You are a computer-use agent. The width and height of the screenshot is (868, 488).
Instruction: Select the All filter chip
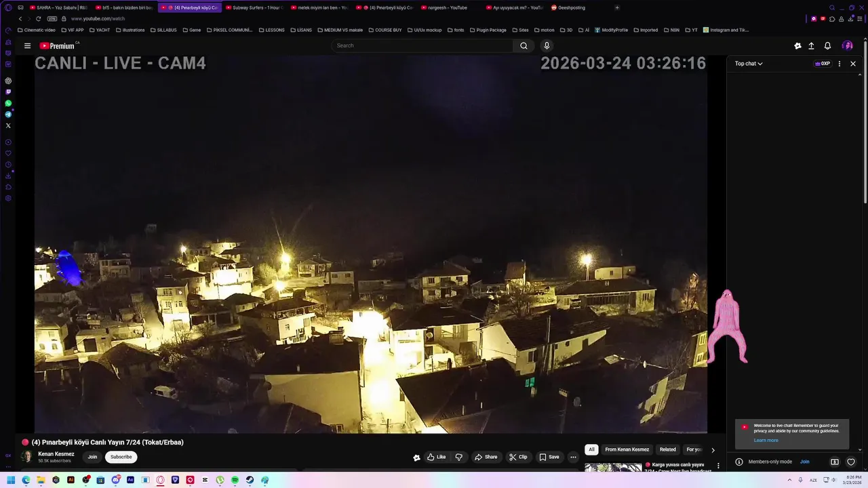(x=591, y=449)
